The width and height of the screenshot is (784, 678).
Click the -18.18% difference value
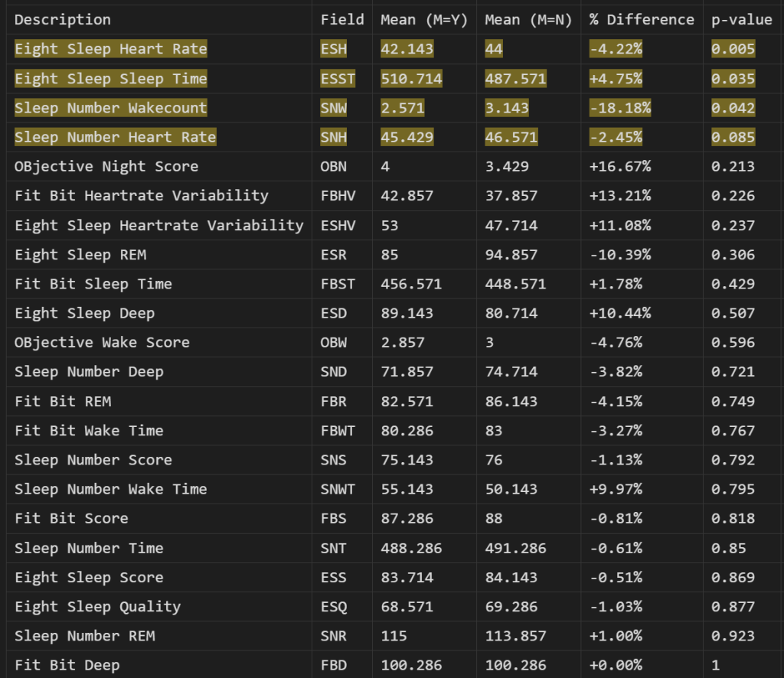click(x=619, y=108)
